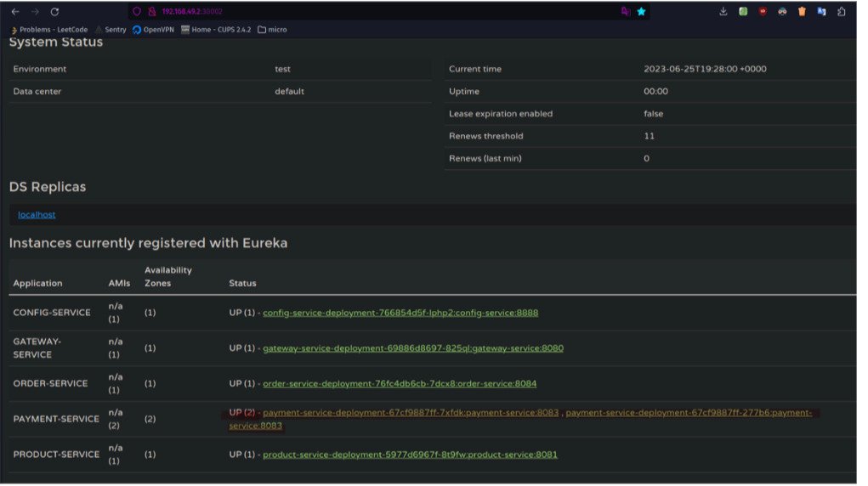Open the localhost DS replica link

37,217
